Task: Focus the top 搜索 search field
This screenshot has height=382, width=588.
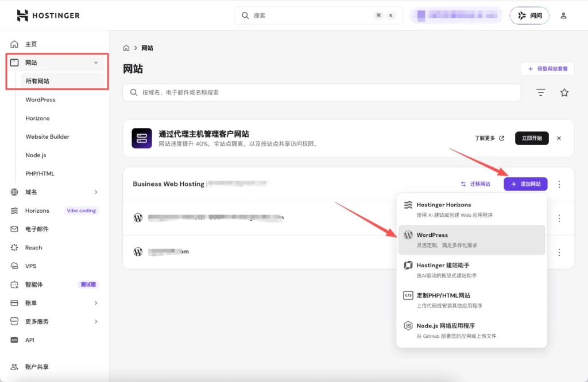Action: pyautogui.click(x=318, y=15)
